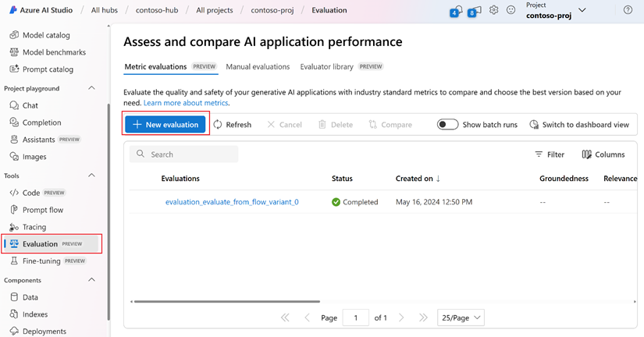
Task: Open the settings gear icon
Action: pos(493,10)
